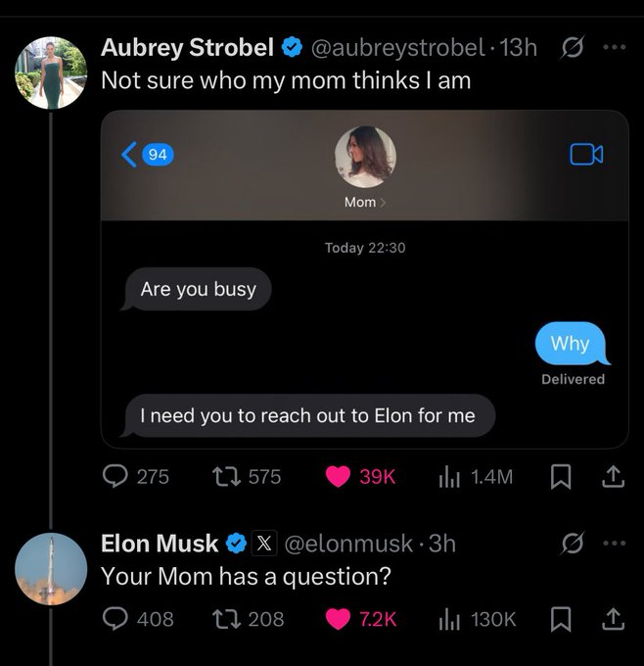Viewport: 644px width, 666px height.
Task: Open more options on Elon's reply
Action: click(613, 542)
